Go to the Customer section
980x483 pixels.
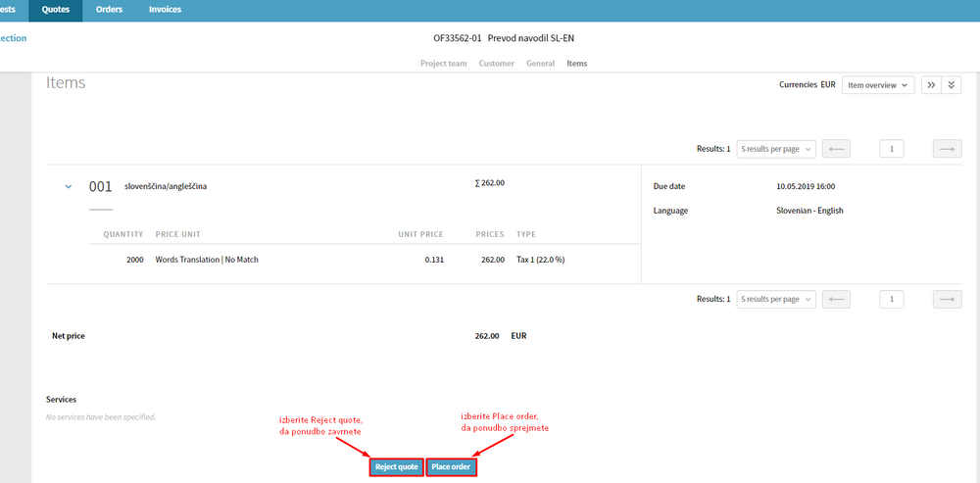pos(496,64)
